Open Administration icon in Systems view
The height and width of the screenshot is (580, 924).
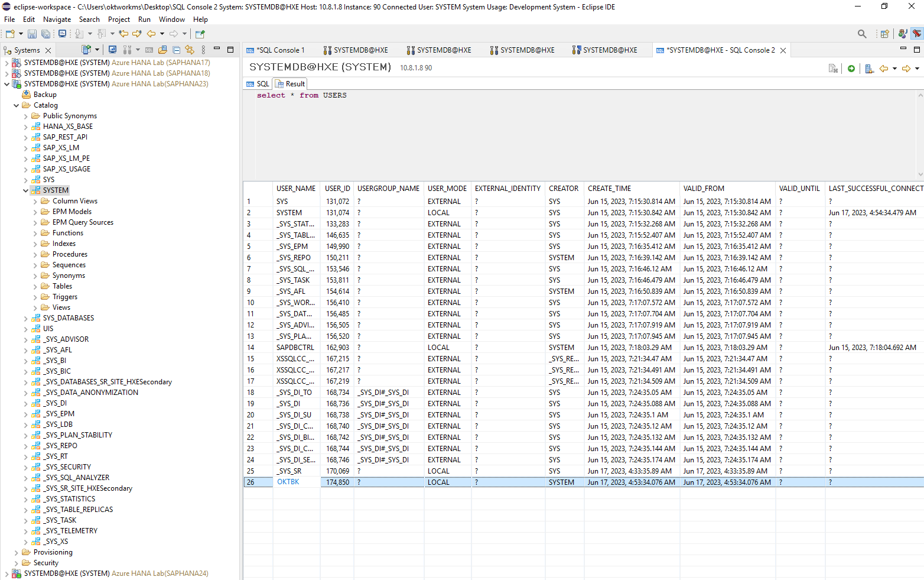click(112, 50)
